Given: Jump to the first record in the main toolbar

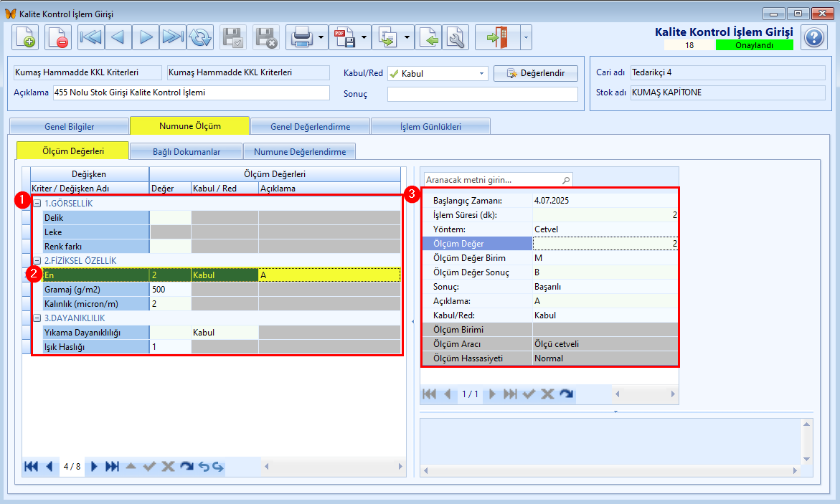Looking at the screenshot, I should 91,37.
